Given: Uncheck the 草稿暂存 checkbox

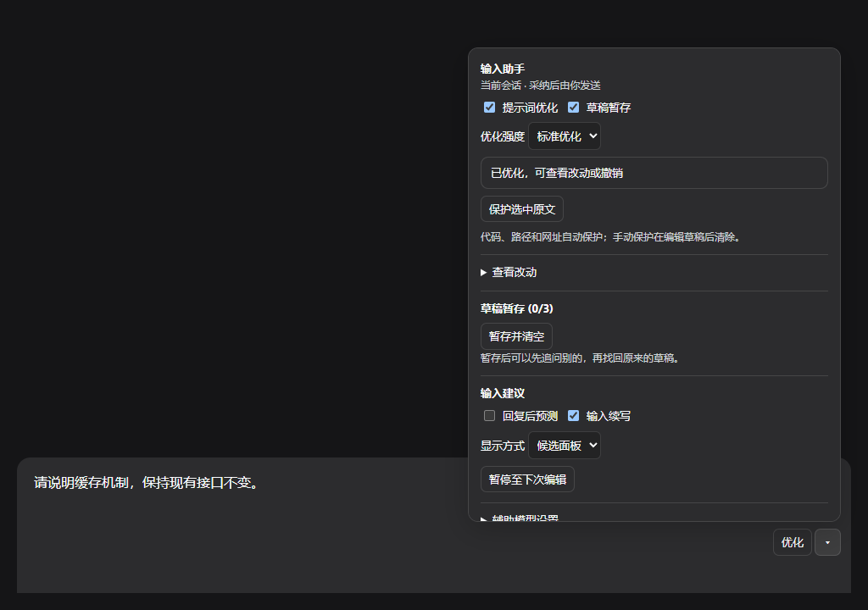Looking at the screenshot, I should pos(574,108).
